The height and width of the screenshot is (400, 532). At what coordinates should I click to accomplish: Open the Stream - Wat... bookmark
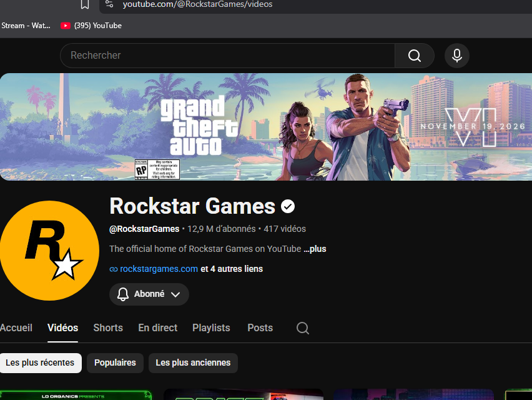(26, 26)
